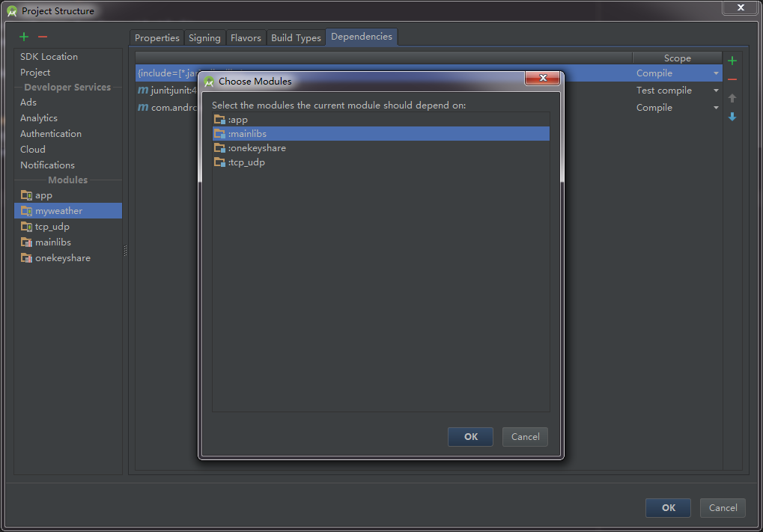The width and height of the screenshot is (763, 532).
Task: Click the :tcp_udp folder icon in dialog
Action: [x=219, y=162]
